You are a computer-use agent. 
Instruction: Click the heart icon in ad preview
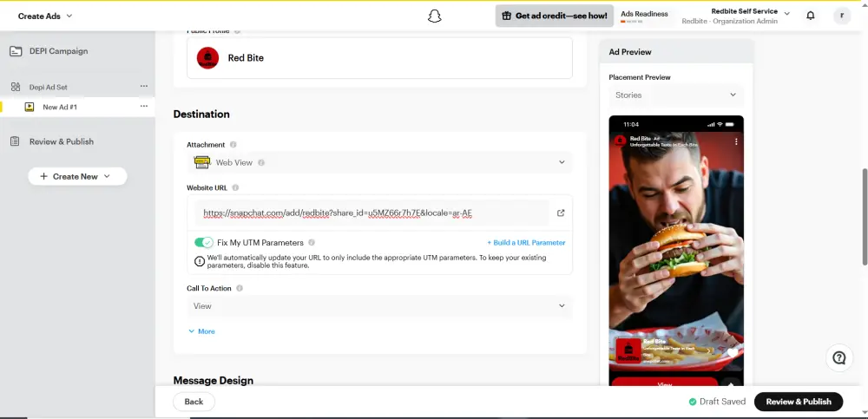tap(733, 352)
